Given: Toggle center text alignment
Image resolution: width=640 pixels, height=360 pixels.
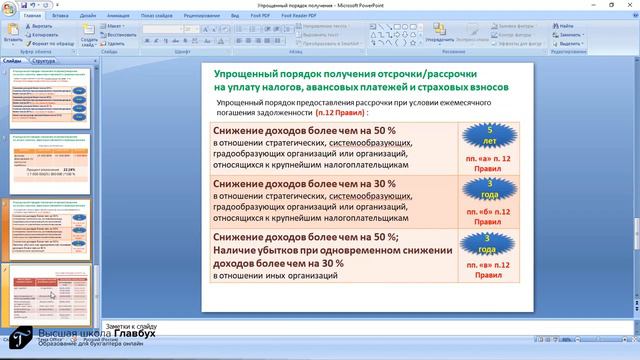Looking at the screenshot, I should (249, 41).
